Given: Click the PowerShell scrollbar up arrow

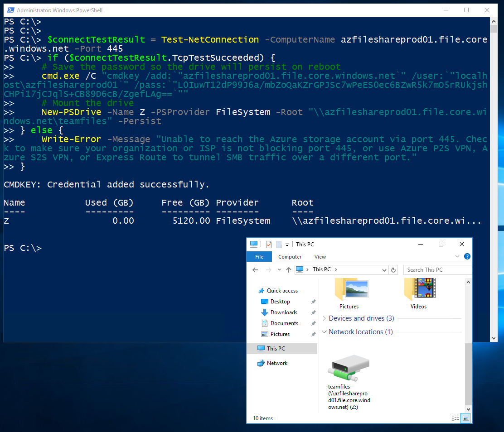Looking at the screenshot, I should pyautogui.click(x=494, y=21).
